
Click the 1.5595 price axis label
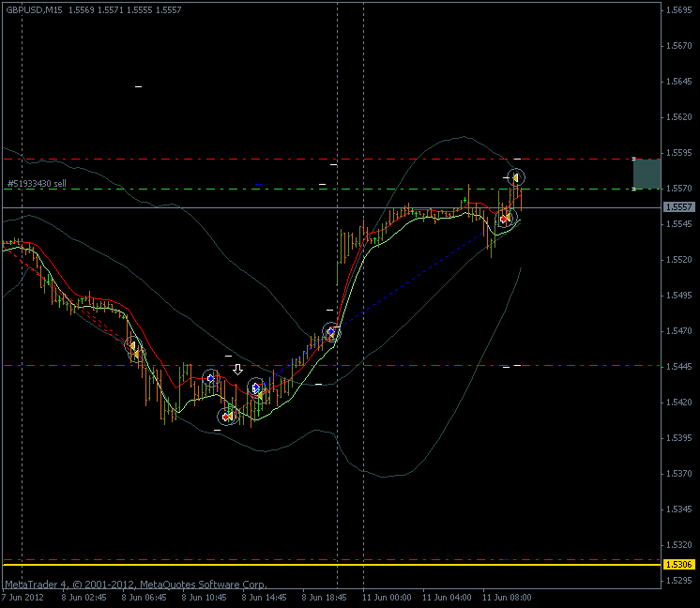tap(679, 153)
